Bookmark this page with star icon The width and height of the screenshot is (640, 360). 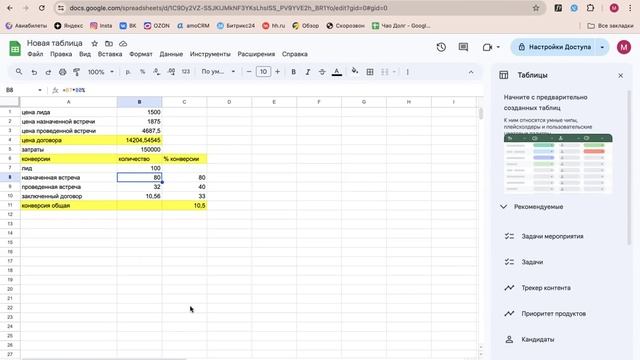tap(536, 8)
